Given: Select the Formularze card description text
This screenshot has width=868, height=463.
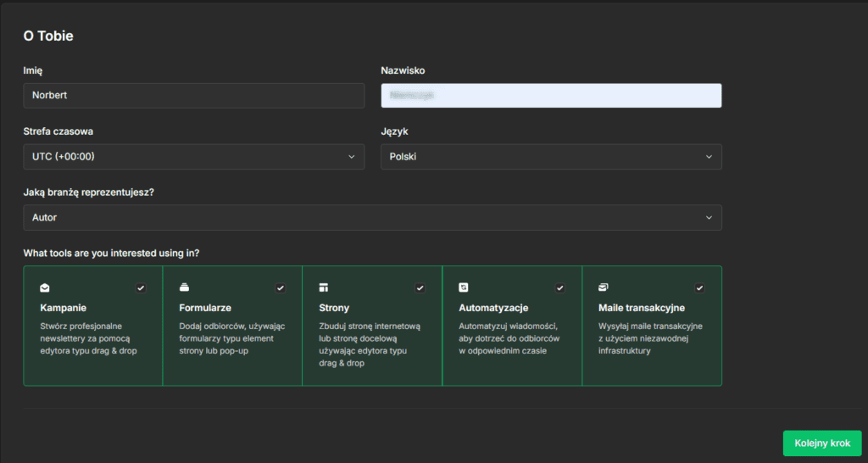Looking at the screenshot, I should (x=231, y=338).
